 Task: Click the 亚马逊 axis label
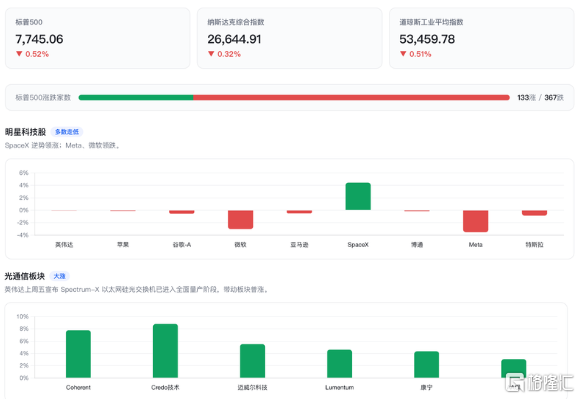[x=299, y=245]
